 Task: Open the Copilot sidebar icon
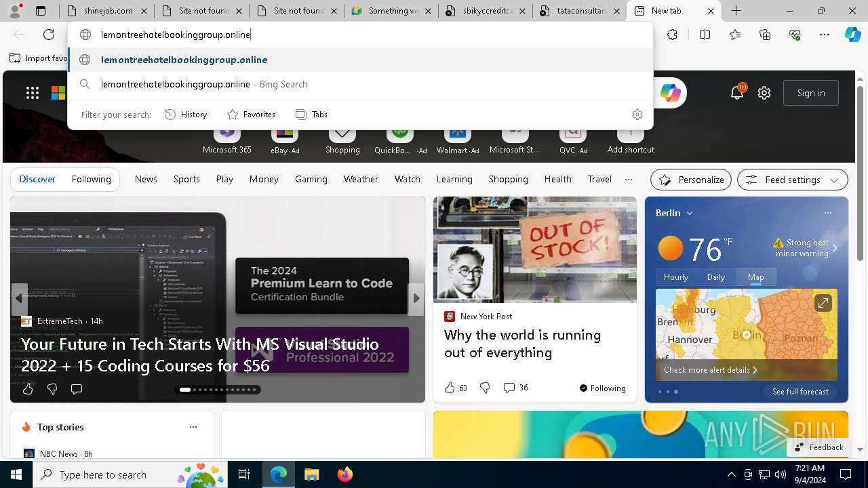click(x=852, y=35)
